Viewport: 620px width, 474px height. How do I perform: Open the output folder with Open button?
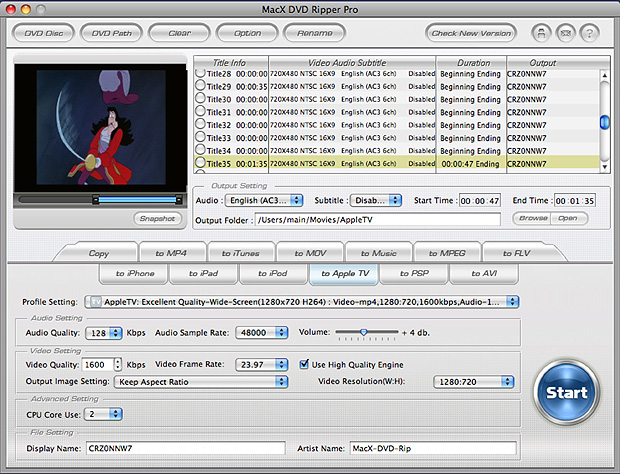(568, 218)
